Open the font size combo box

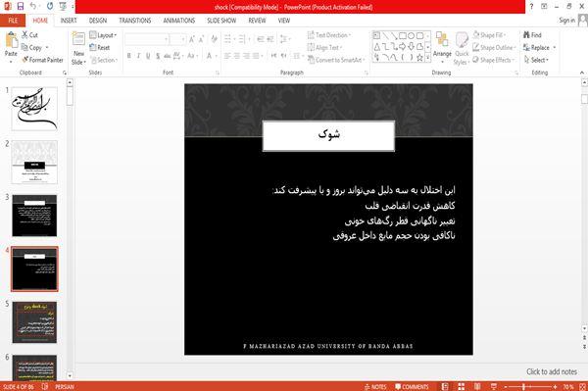click(177, 39)
